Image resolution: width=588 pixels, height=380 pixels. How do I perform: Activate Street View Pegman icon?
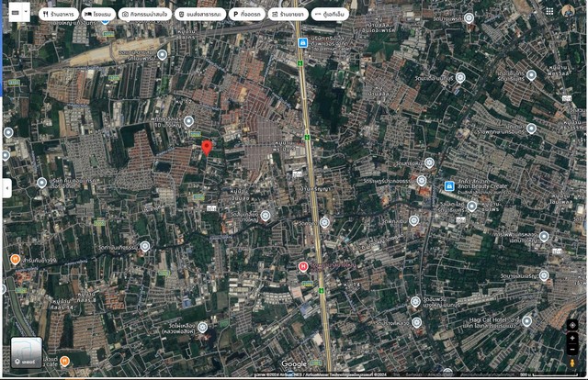[x=572, y=364]
